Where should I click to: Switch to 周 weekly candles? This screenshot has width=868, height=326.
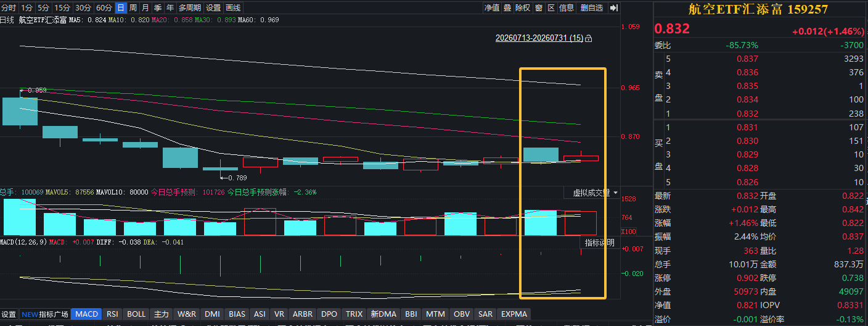pyautogui.click(x=133, y=8)
